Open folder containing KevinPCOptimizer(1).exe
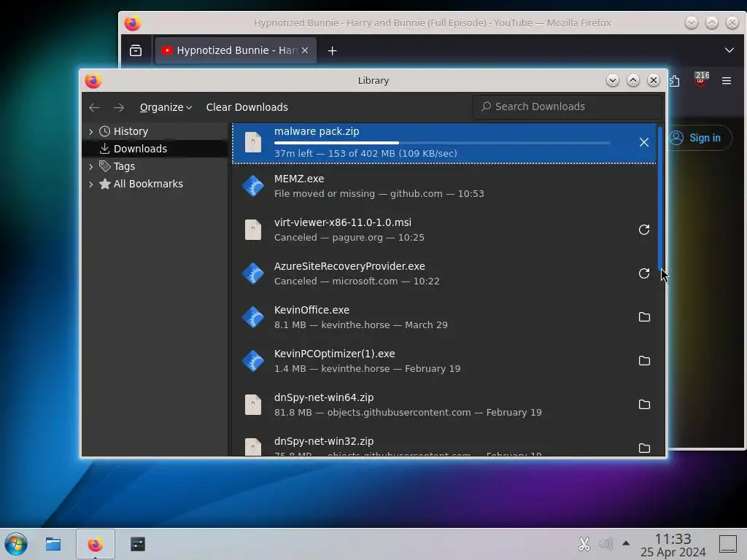Viewport: 747px width, 560px height. (x=644, y=361)
